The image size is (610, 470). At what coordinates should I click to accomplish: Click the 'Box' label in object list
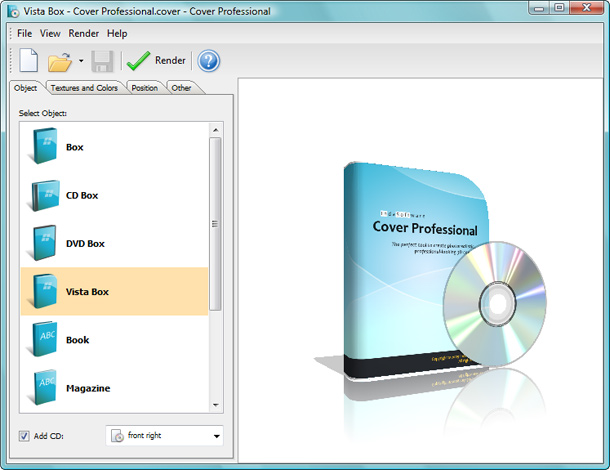coord(75,147)
